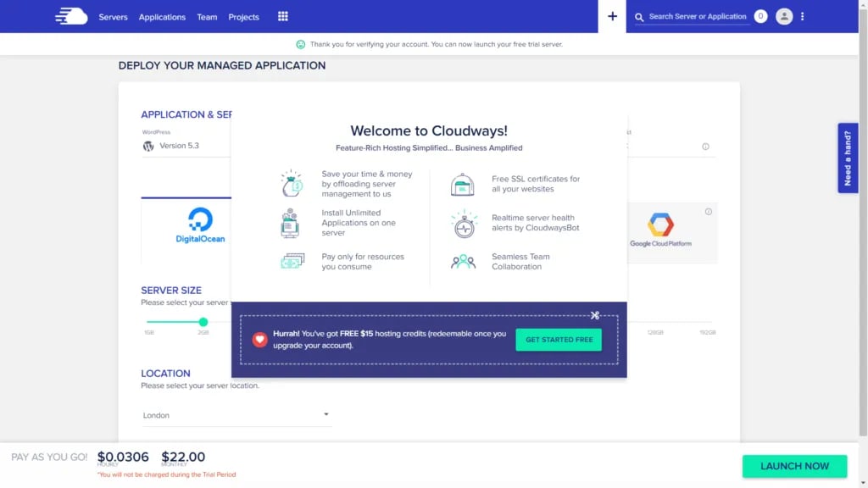Select the Google Cloud Platform logo
868x488 pixels.
pos(660,230)
